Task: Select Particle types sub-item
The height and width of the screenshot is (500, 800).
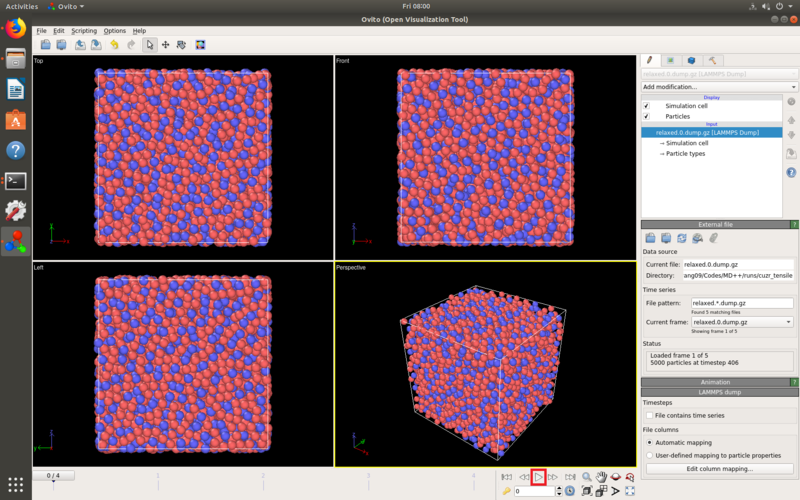Action: click(685, 154)
